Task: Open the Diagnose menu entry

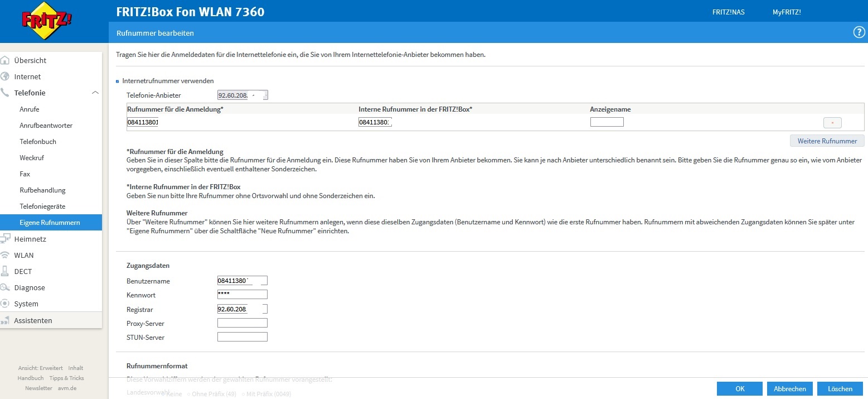Action: [30, 287]
